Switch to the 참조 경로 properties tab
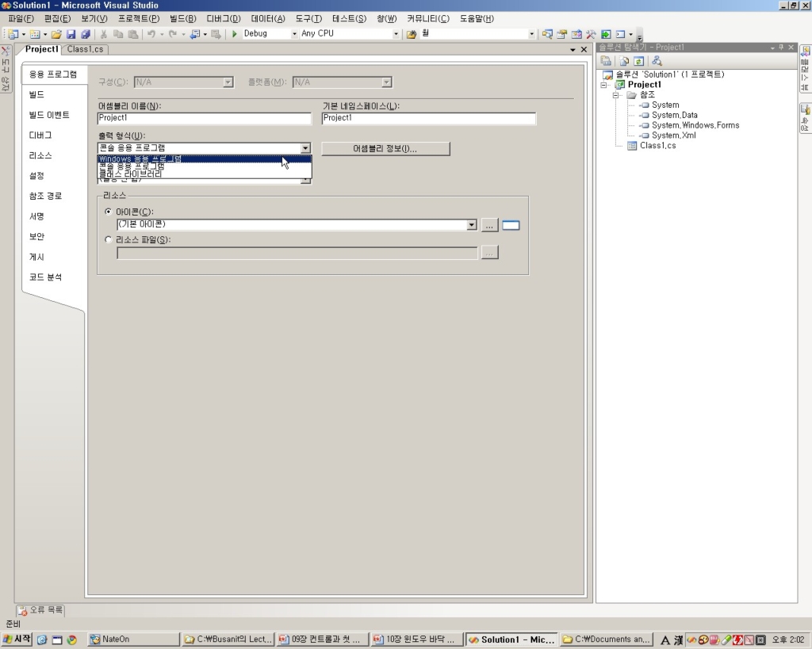The height and width of the screenshot is (649, 812). coord(45,197)
